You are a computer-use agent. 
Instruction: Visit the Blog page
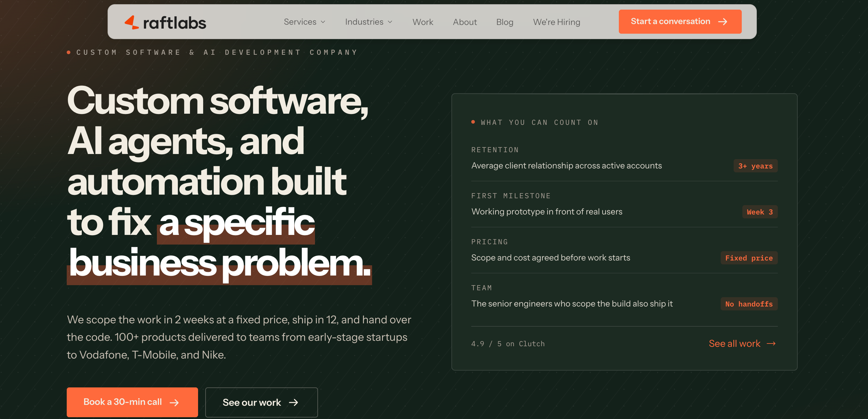click(x=504, y=22)
